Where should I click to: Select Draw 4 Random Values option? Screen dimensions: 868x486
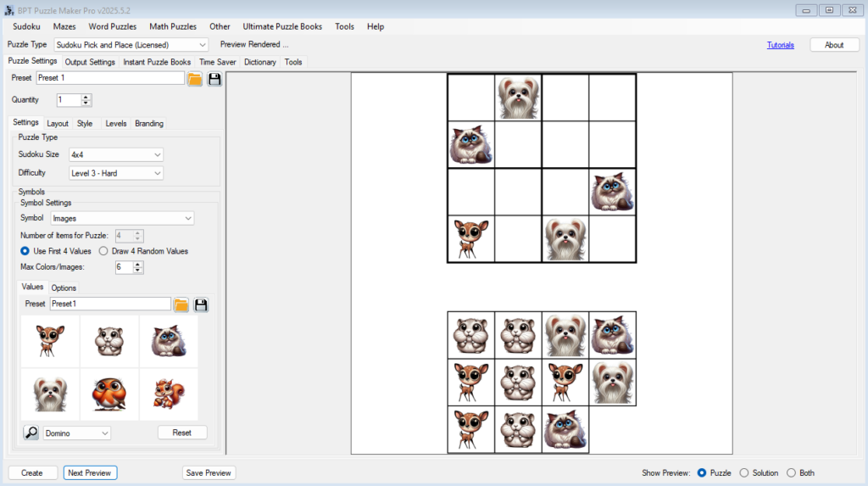[x=104, y=251]
